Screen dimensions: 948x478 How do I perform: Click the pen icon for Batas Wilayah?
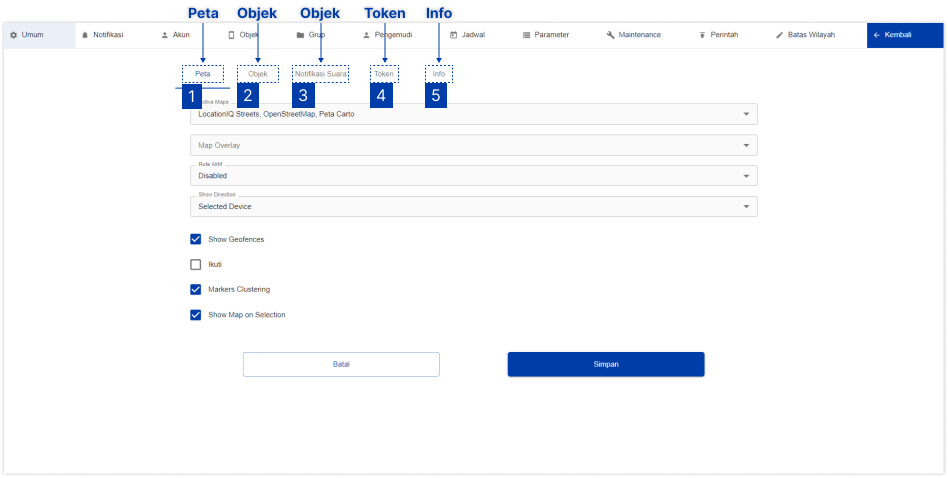[780, 35]
